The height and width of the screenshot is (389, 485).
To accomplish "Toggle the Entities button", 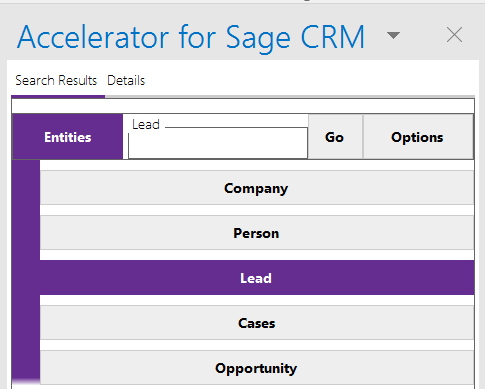I will click(x=68, y=137).
